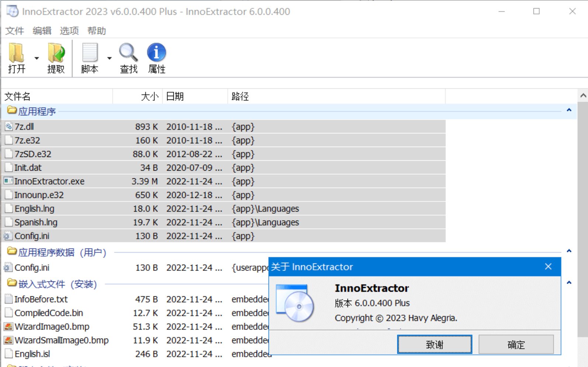Collapse the 应用程序数据 (用户) group chevron
This screenshot has height=367, width=588.
click(x=569, y=251)
